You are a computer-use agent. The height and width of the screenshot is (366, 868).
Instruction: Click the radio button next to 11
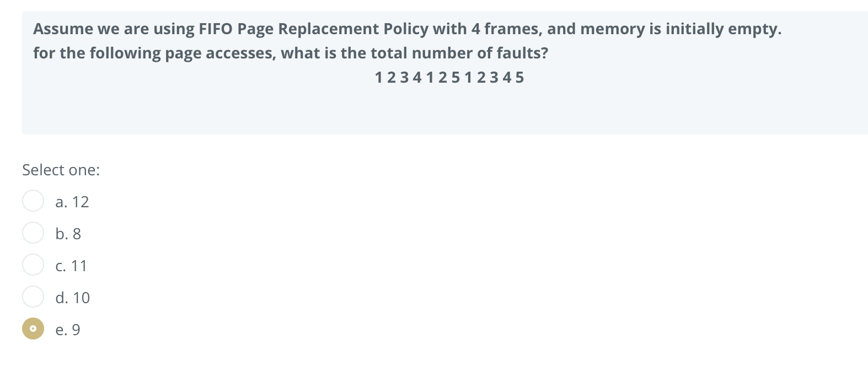(33, 265)
